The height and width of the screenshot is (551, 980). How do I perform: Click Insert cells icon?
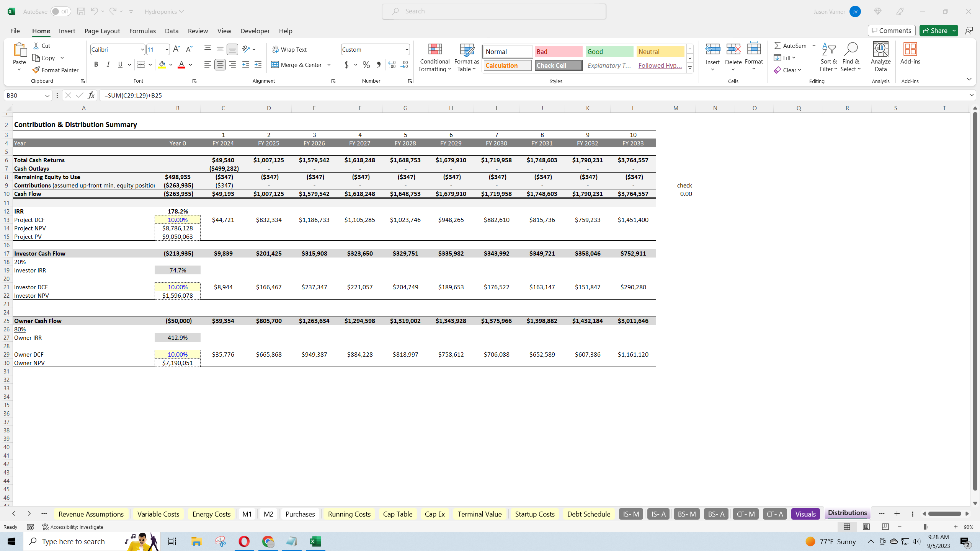pos(713,49)
